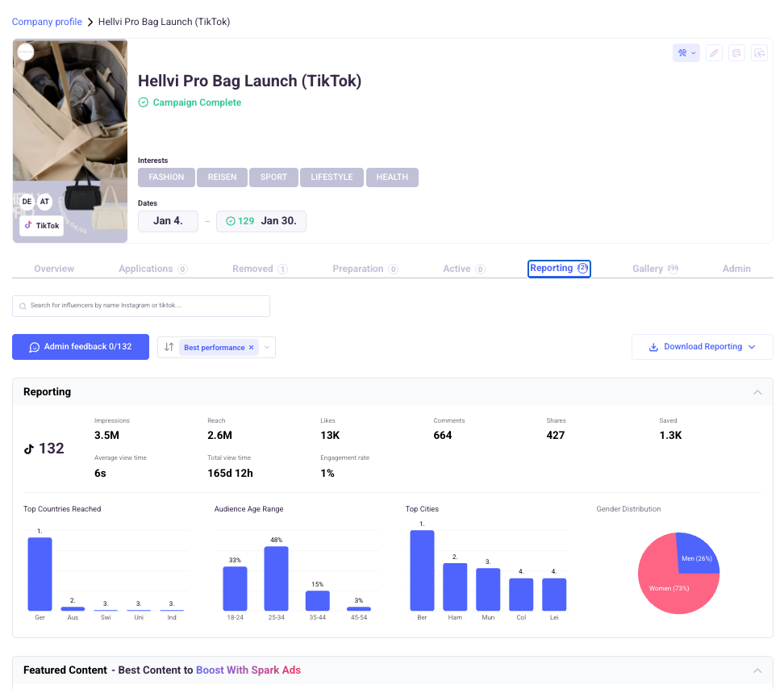The height and width of the screenshot is (689, 784).
Task: Click the Hellvi Pro Bag Launch (TikTok) heading
Action: point(249,81)
